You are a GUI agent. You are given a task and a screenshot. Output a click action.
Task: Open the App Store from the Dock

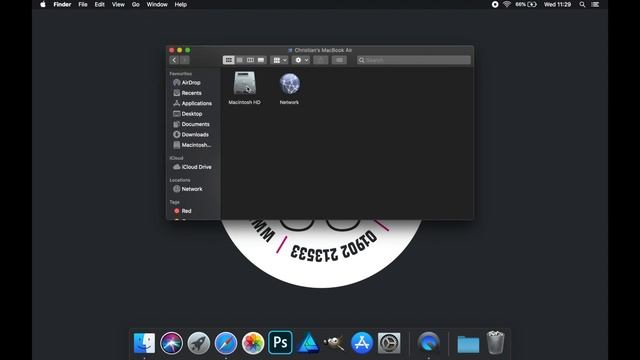(x=362, y=342)
